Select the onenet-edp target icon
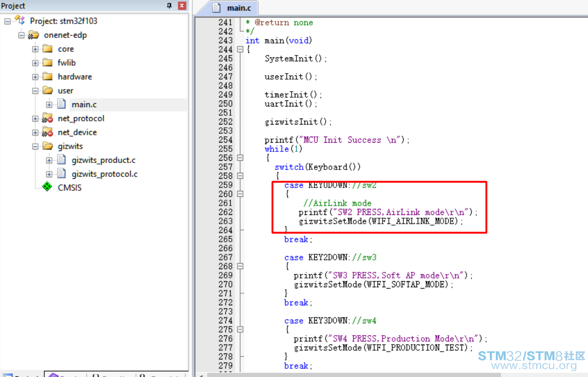Screen dimensions: 588x377 click(x=33, y=35)
